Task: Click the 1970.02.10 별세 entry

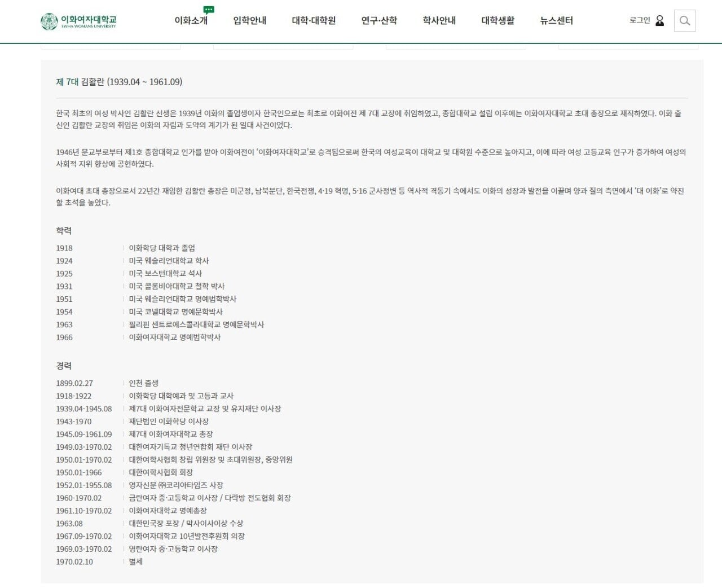Action: click(x=99, y=562)
